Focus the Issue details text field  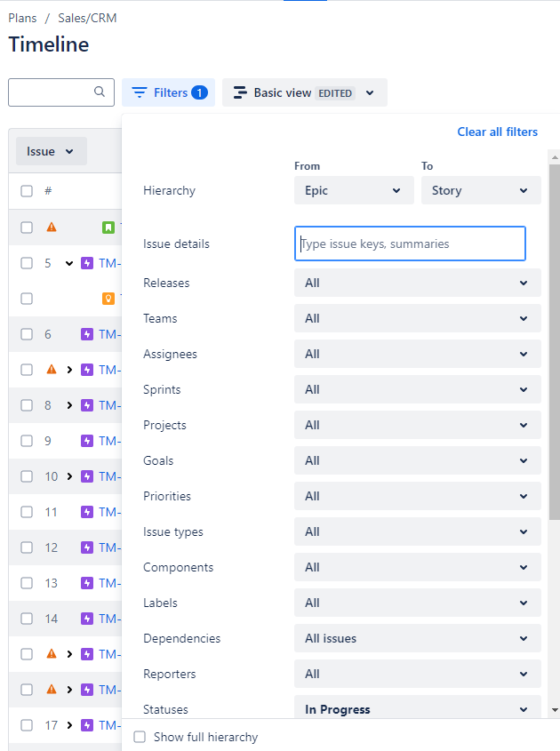(410, 244)
